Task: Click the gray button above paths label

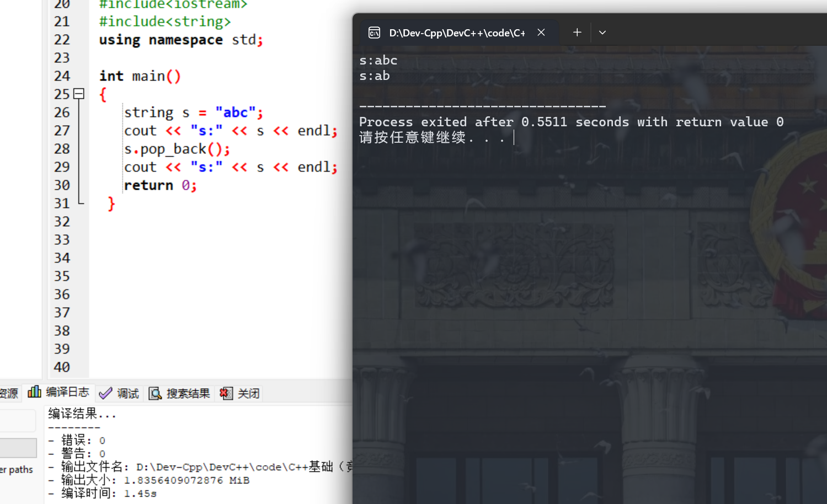Action: pyautogui.click(x=18, y=448)
